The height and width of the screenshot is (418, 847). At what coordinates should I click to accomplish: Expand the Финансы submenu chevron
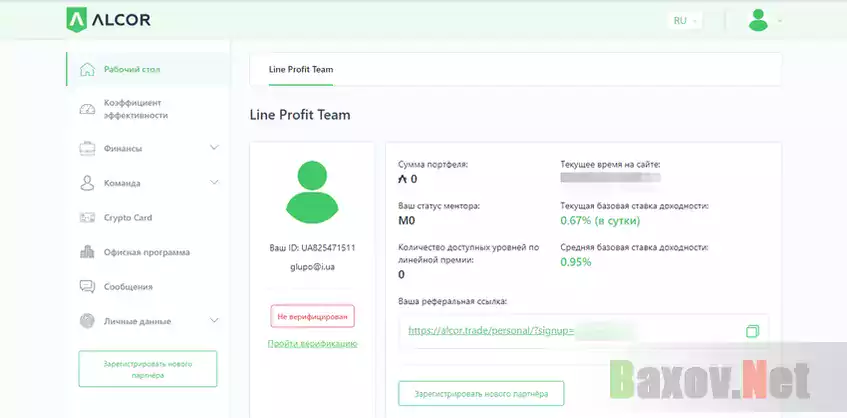point(214,147)
